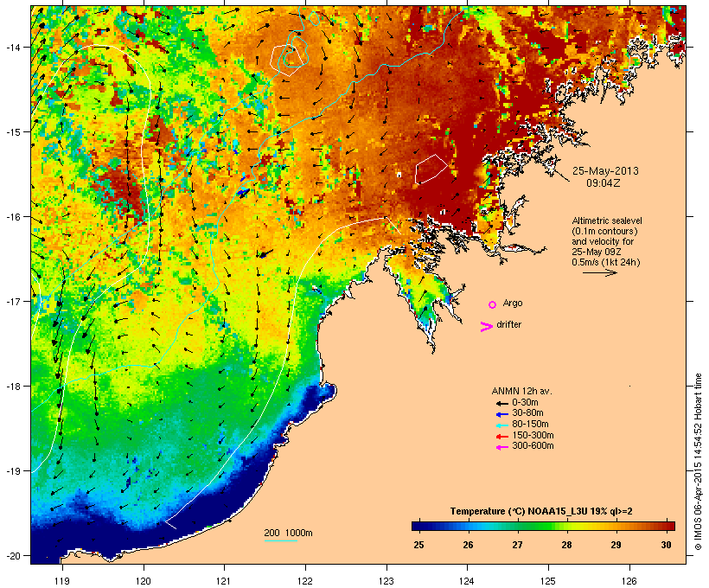Click the latitude axis label -15
This screenshot has width=709, height=588.
pyautogui.click(x=13, y=132)
